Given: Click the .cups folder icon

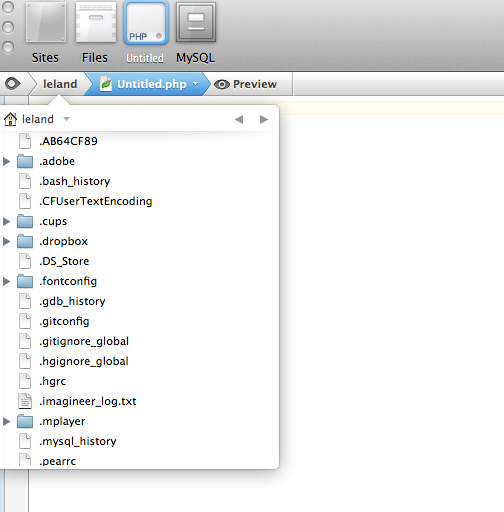Looking at the screenshot, I should tap(25, 221).
